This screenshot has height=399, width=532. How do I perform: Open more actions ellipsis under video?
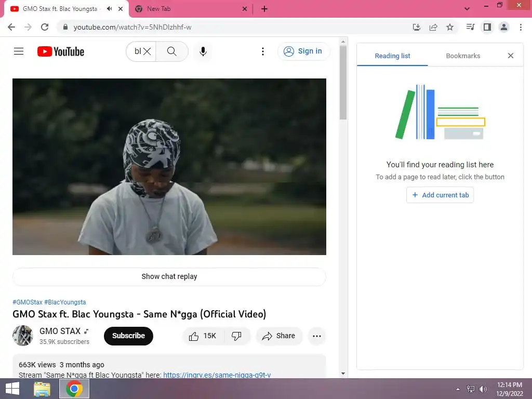click(317, 336)
